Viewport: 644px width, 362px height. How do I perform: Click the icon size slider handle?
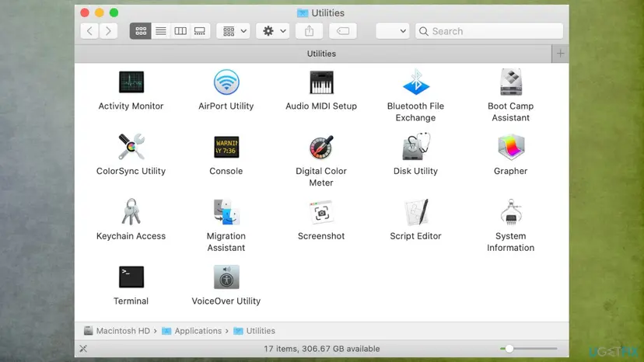(509, 349)
